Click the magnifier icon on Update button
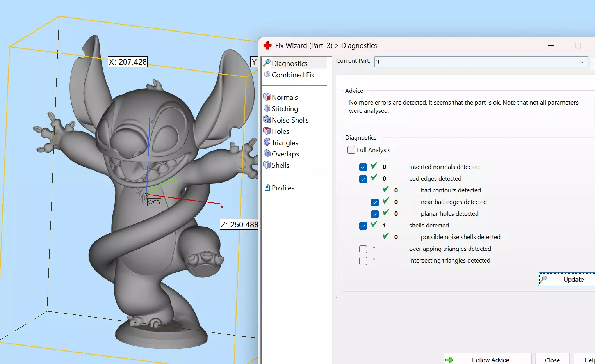 click(543, 279)
